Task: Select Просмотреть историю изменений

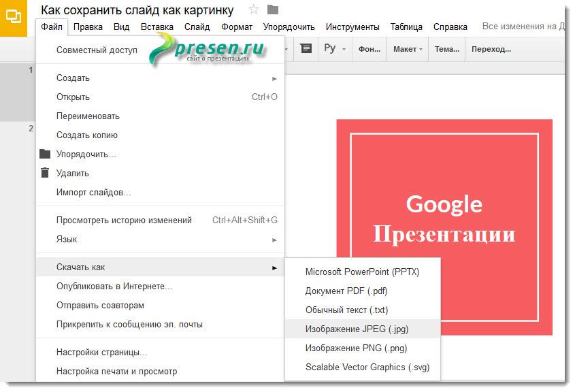Action: tap(161, 220)
